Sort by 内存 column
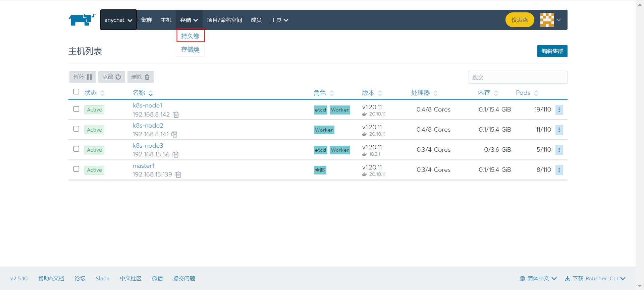The image size is (644, 290). click(x=488, y=93)
